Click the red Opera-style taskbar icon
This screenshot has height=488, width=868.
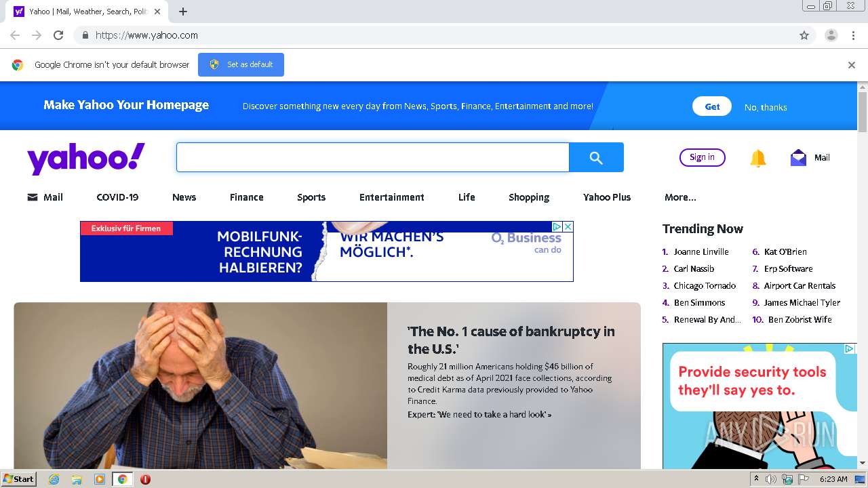pyautogui.click(x=145, y=479)
